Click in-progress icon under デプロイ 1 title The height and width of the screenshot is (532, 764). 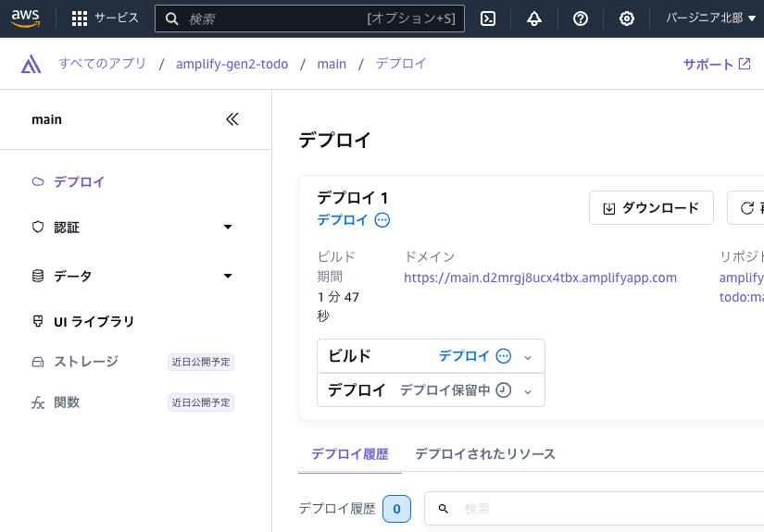382,220
